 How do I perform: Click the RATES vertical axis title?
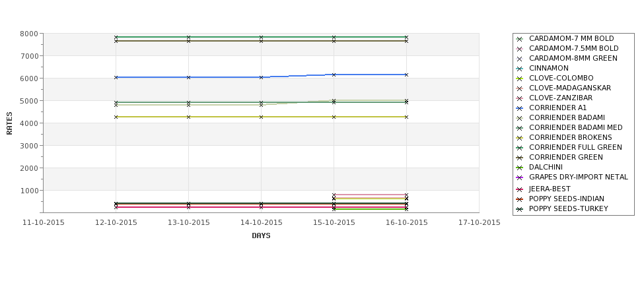point(9,123)
